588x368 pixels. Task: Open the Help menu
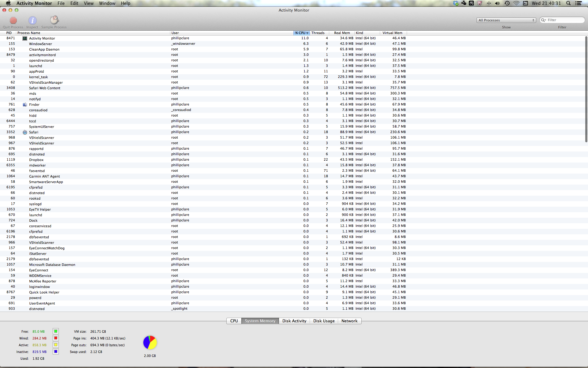point(126,3)
